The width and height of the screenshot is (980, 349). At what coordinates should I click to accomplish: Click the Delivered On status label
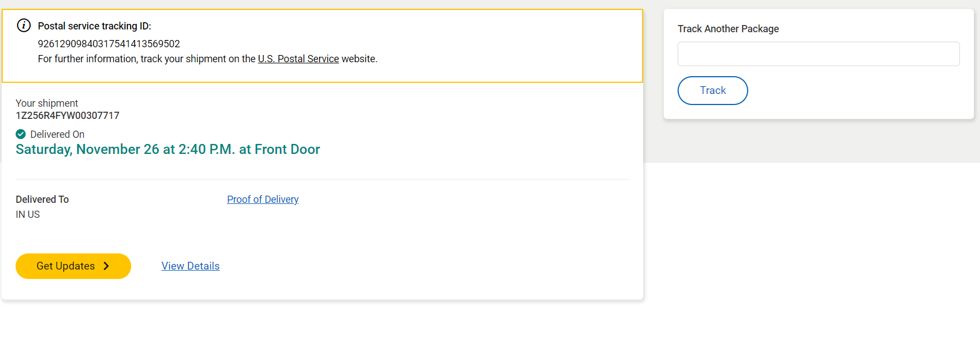point(57,134)
